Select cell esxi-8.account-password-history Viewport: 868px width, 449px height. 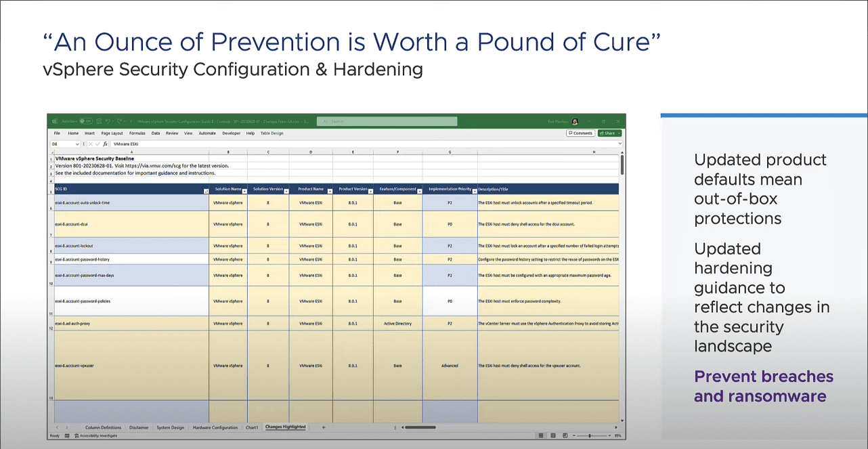coord(131,259)
